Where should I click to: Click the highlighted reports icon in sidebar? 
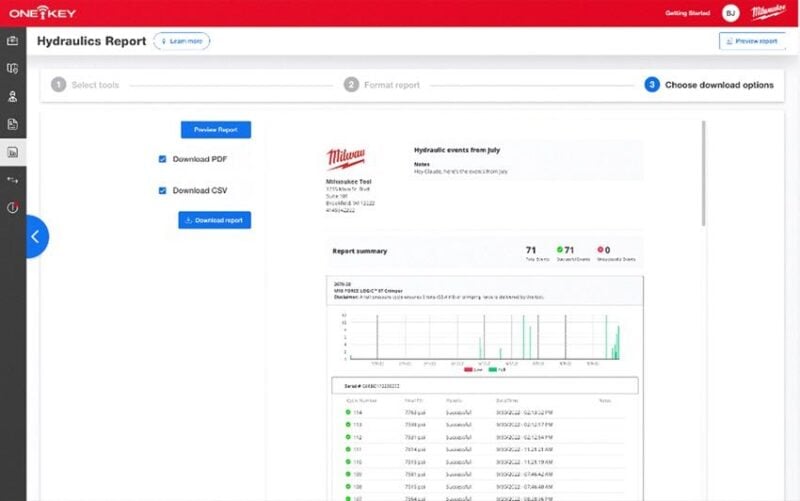(13, 153)
